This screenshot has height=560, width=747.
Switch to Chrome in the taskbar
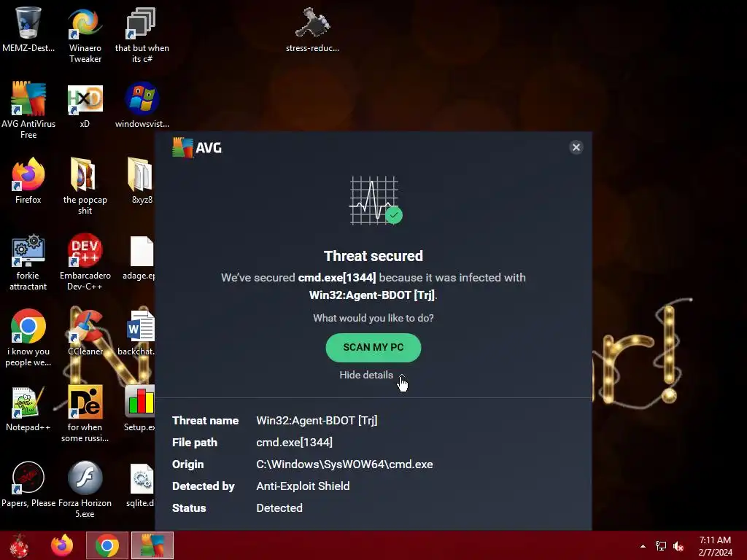pyautogui.click(x=107, y=545)
